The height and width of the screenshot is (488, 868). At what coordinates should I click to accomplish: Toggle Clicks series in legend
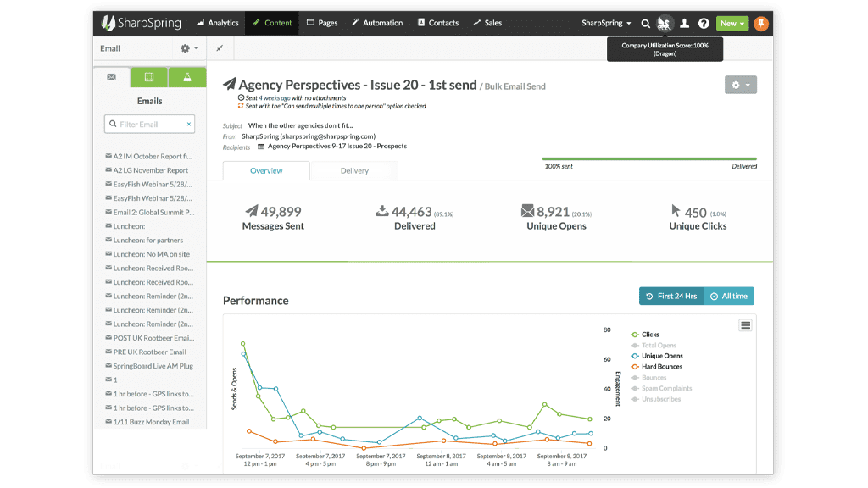point(645,335)
